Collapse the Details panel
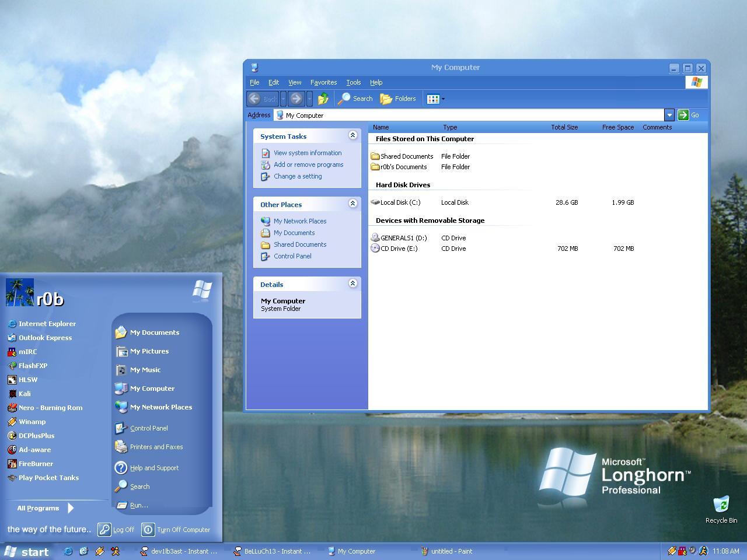 click(352, 283)
